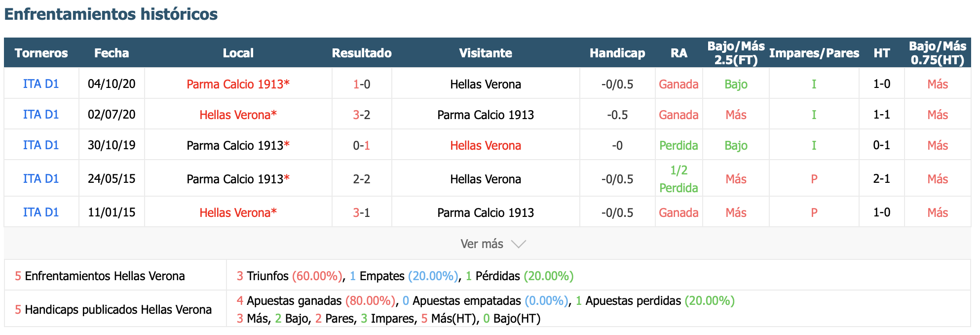The height and width of the screenshot is (335, 980).
Task: Open ITA D1 link for 02/07/20 match
Action: tap(41, 115)
